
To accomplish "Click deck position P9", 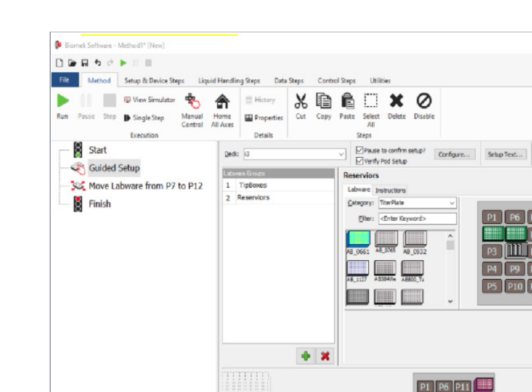I will (x=515, y=269).
